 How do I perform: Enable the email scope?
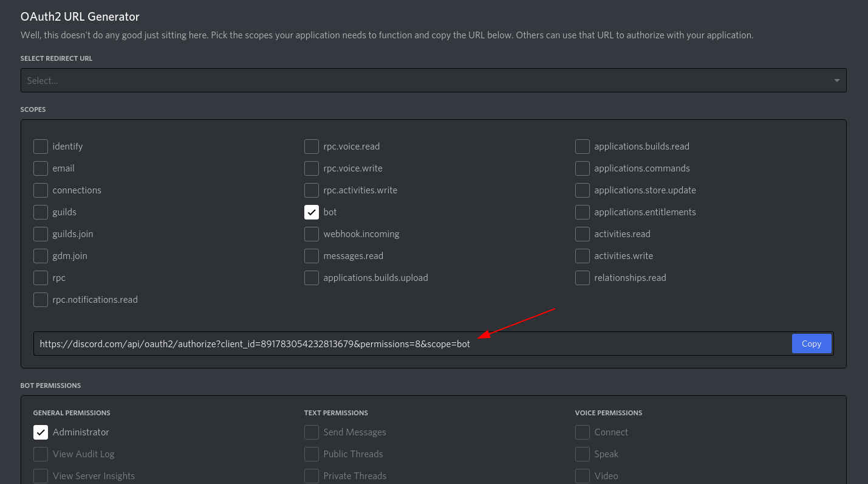41,168
